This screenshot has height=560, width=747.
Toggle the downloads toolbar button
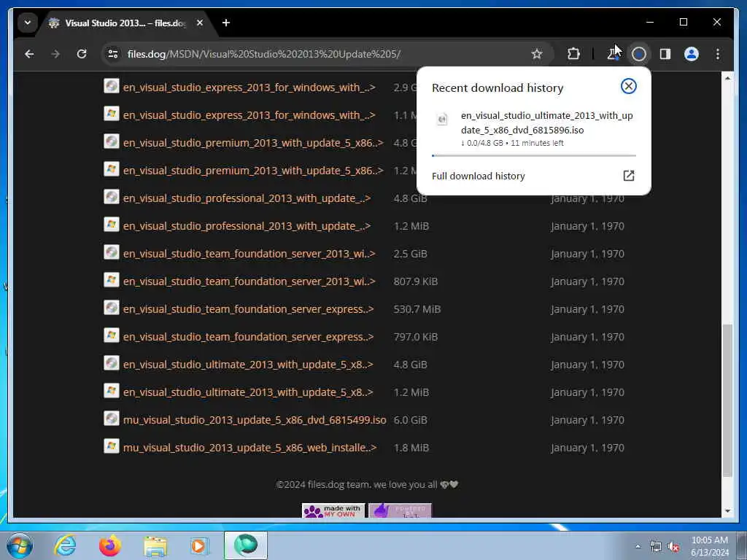pyautogui.click(x=639, y=54)
